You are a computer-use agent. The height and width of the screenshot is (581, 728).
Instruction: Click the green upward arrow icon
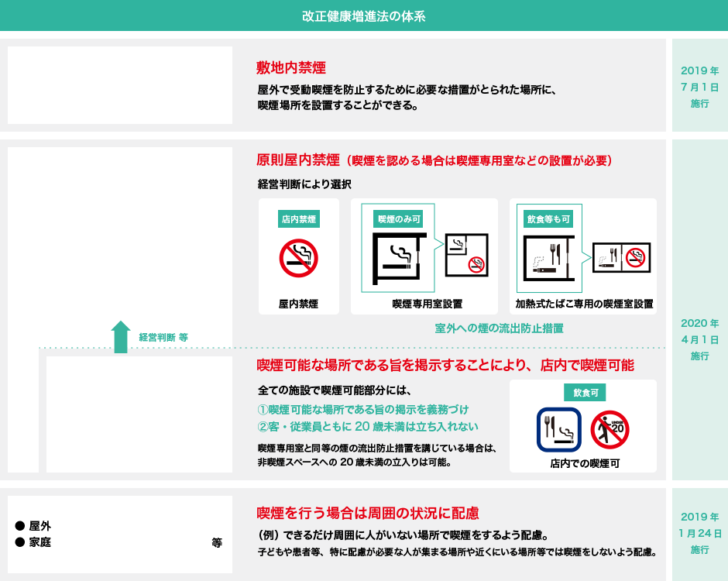[120, 337]
